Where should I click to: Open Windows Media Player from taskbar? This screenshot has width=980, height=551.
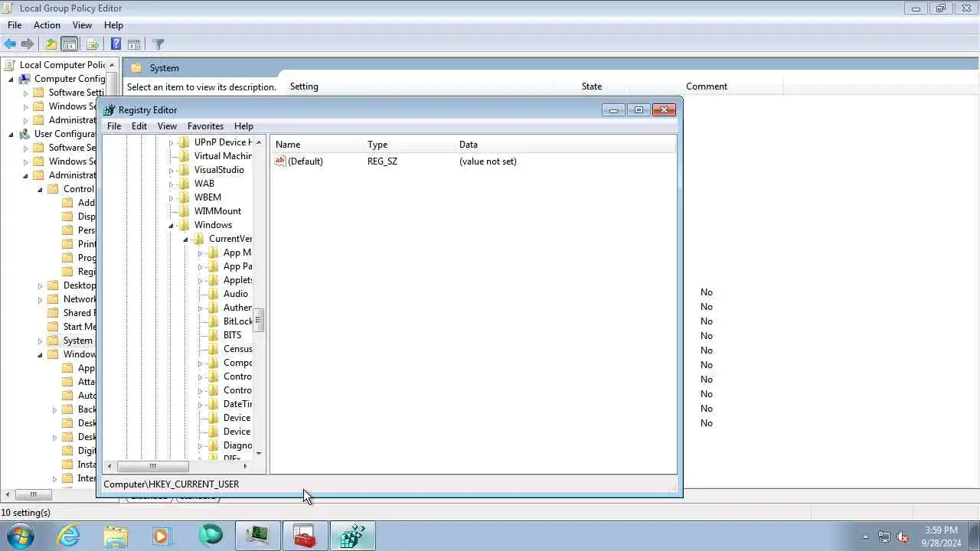pyautogui.click(x=162, y=536)
